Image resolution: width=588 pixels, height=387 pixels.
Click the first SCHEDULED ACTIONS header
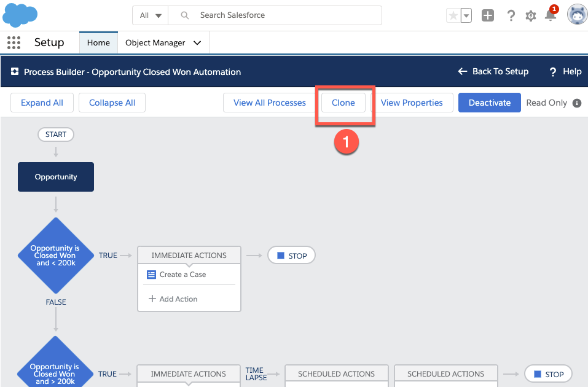click(x=336, y=374)
